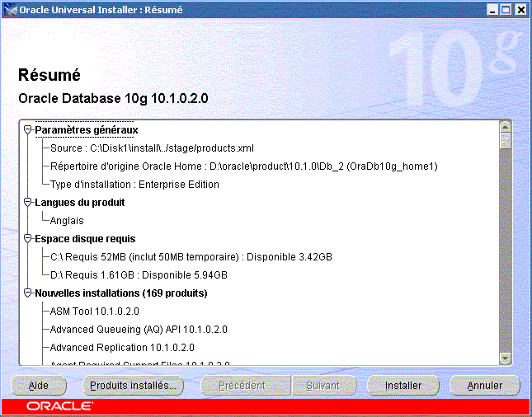This screenshot has height=417, width=532.
Task: Open the Produits installés dialog
Action: point(133,386)
